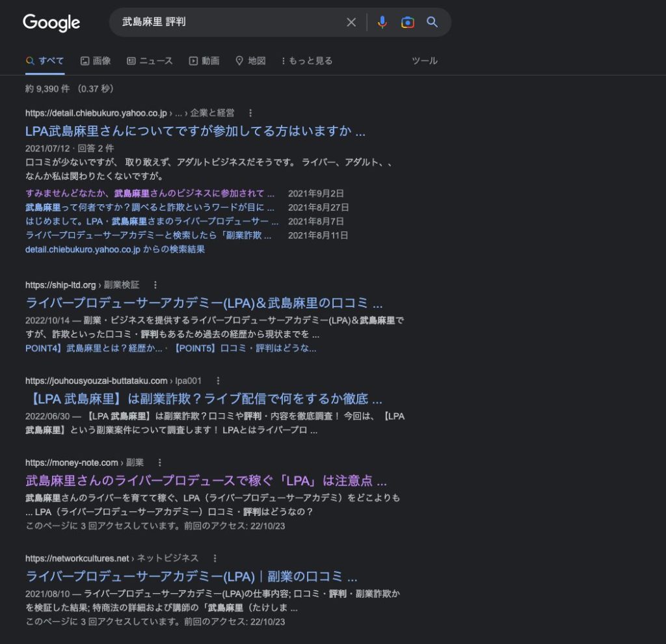Screen dimensions: 666x644
Task: Open three-dot menu for the ship-ltd.org result
Action: 155,285
